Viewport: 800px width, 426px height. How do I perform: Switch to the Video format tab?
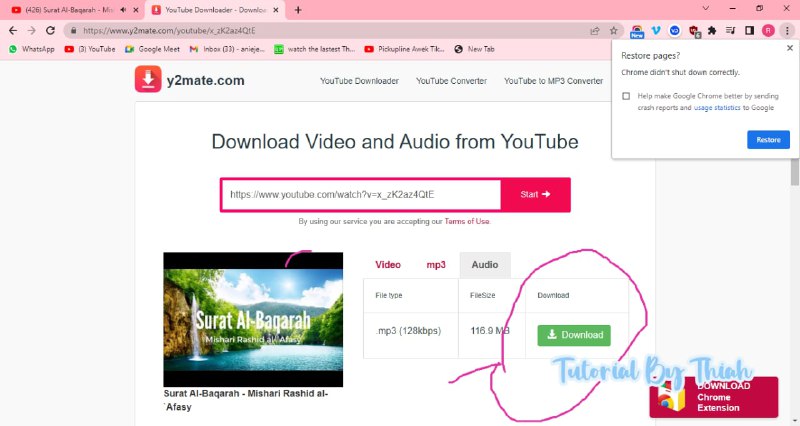(x=388, y=264)
